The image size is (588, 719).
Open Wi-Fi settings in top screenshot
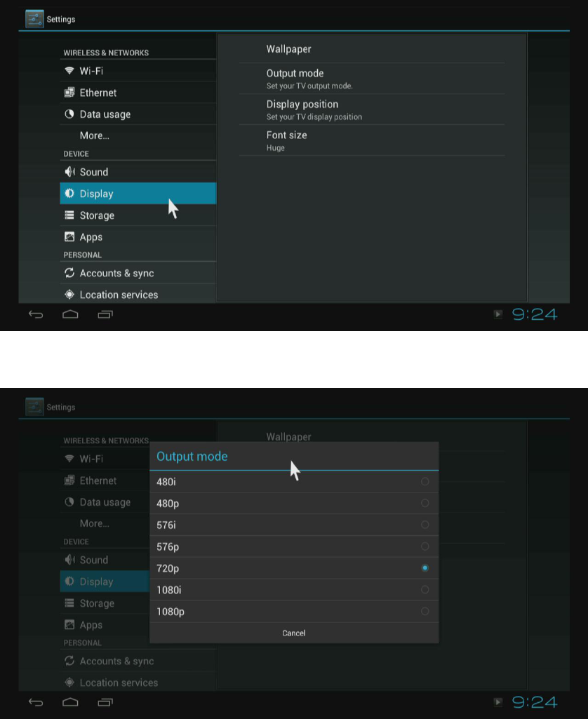click(x=138, y=71)
